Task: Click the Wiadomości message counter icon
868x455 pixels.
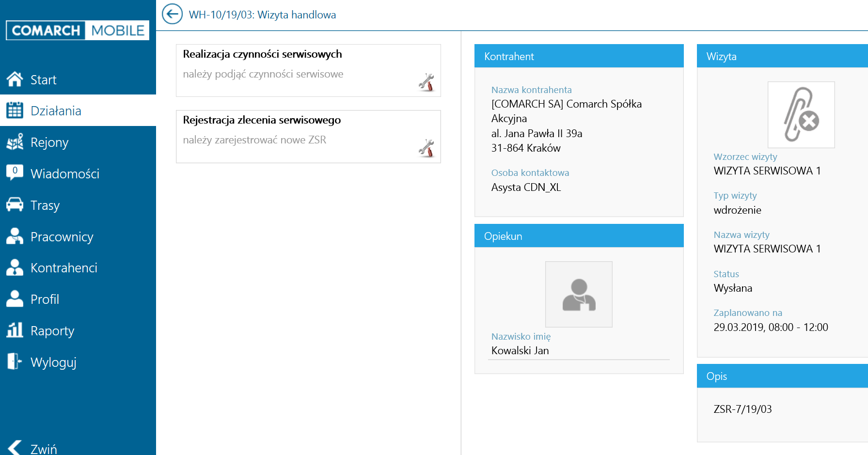Action: pos(15,172)
